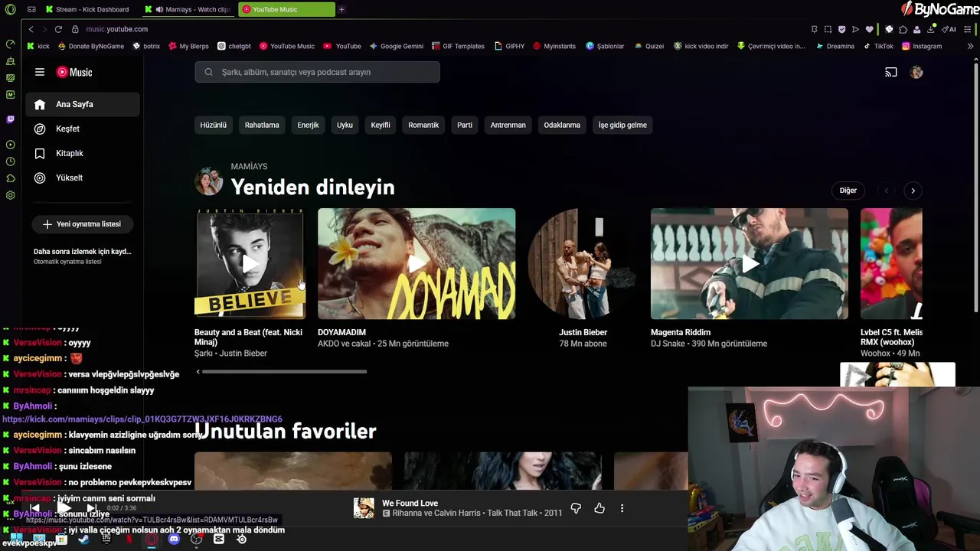This screenshot has width=980, height=551.
Task: Select the Hüzünlü mood chip
Action: (213, 125)
